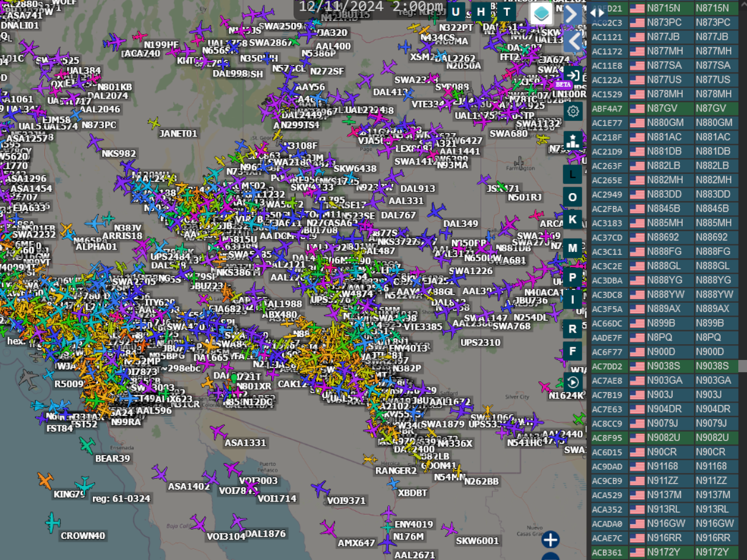This screenshot has width=747, height=560.
Task: Select table row N885MH
Action: (x=665, y=223)
